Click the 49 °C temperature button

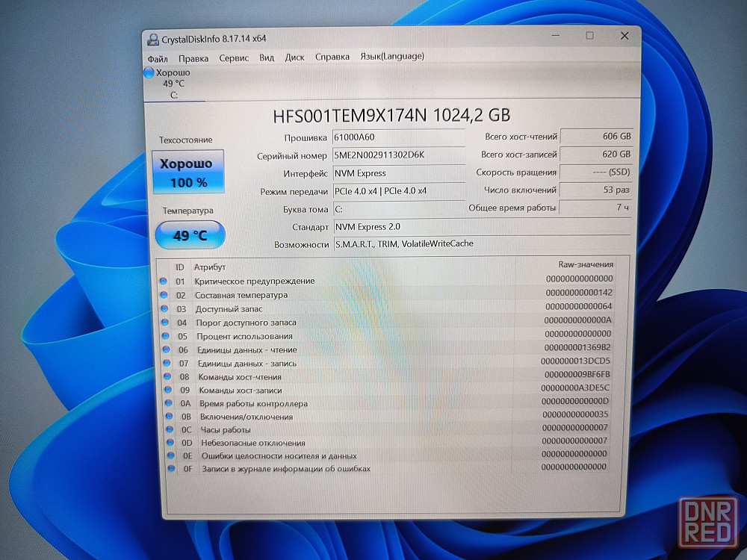click(190, 234)
